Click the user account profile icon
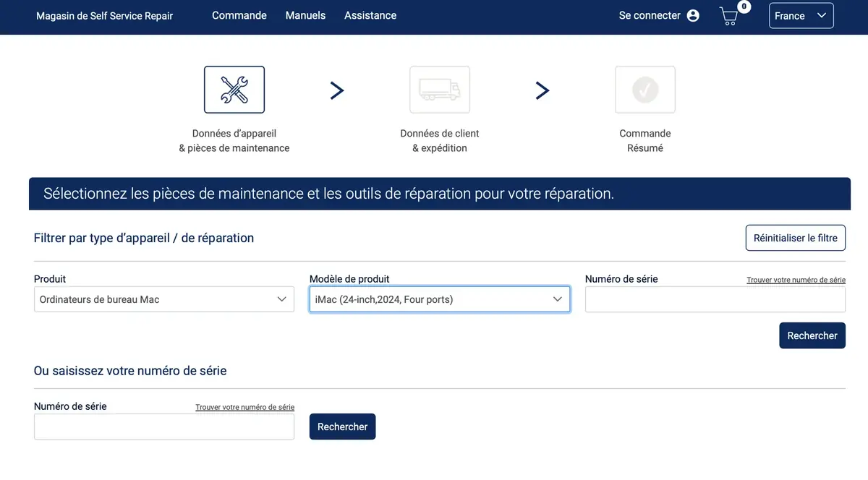The image size is (868, 480). [693, 16]
